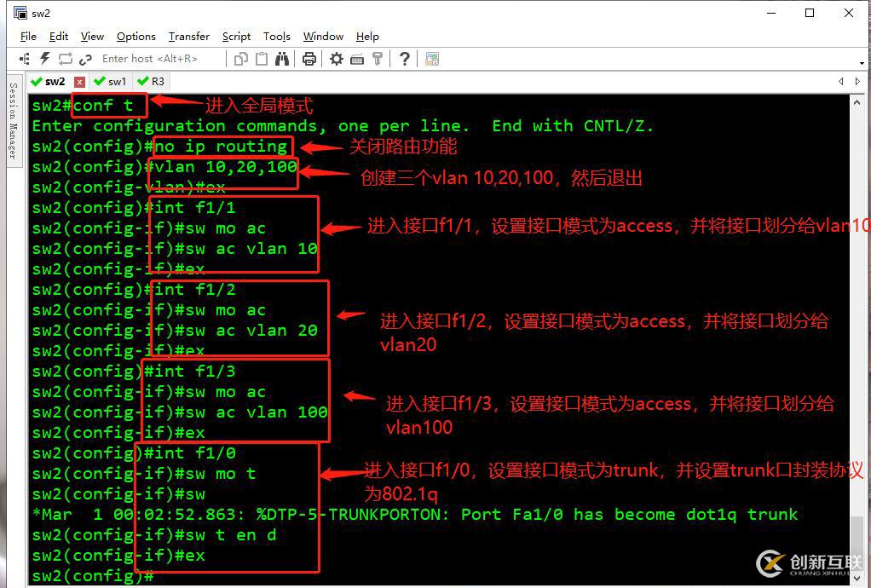The image size is (871, 588).
Task: Open Session Options gear icon
Action: pyautogui.click(x=337, y=58)
